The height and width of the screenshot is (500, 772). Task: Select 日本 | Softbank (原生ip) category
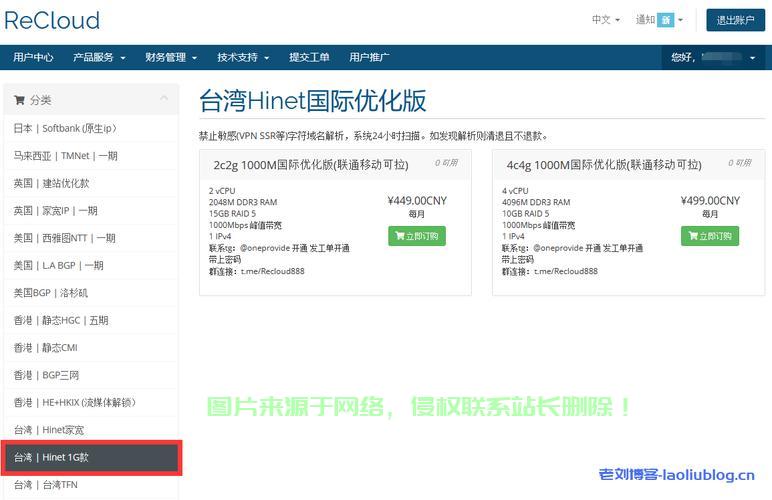click(91, 128)
